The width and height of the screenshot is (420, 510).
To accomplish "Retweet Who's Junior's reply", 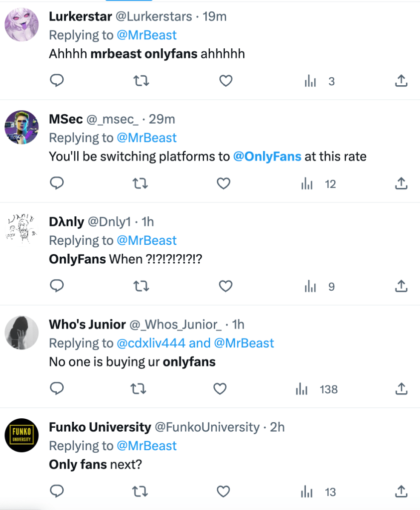I will pos(138,389).
